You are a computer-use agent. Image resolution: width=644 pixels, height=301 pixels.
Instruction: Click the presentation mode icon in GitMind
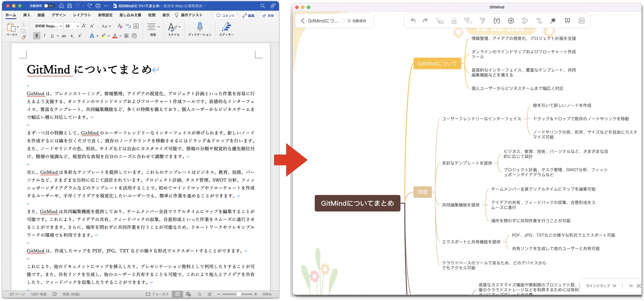(x=567, y=21)
